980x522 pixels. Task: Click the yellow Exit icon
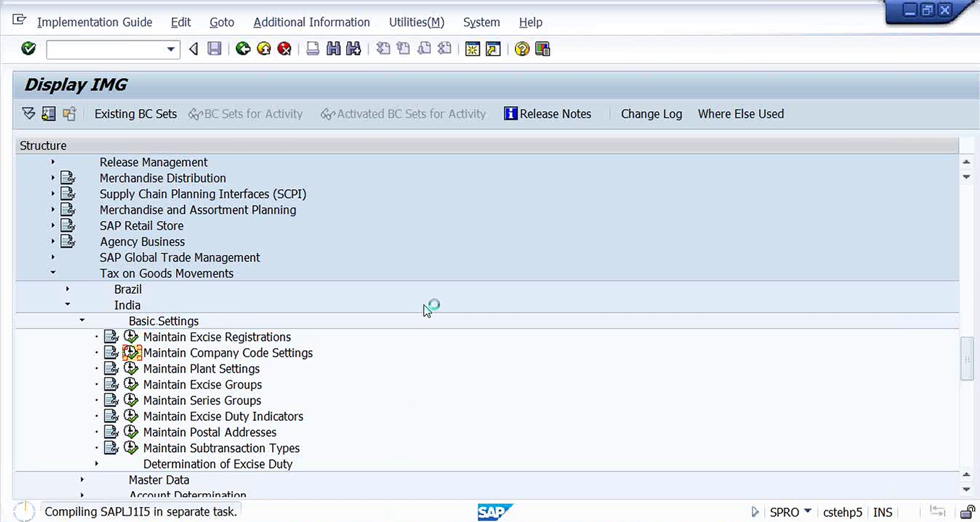[x=264, y=49]
